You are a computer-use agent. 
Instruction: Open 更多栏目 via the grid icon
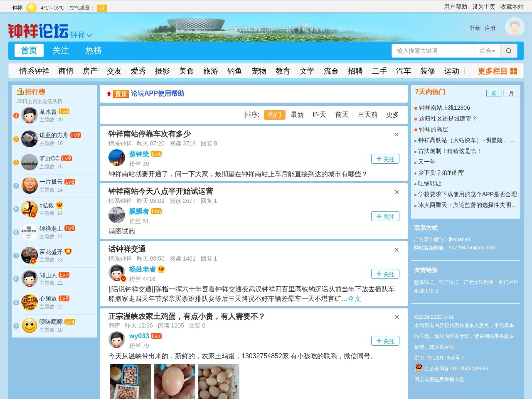pos(514,71)
